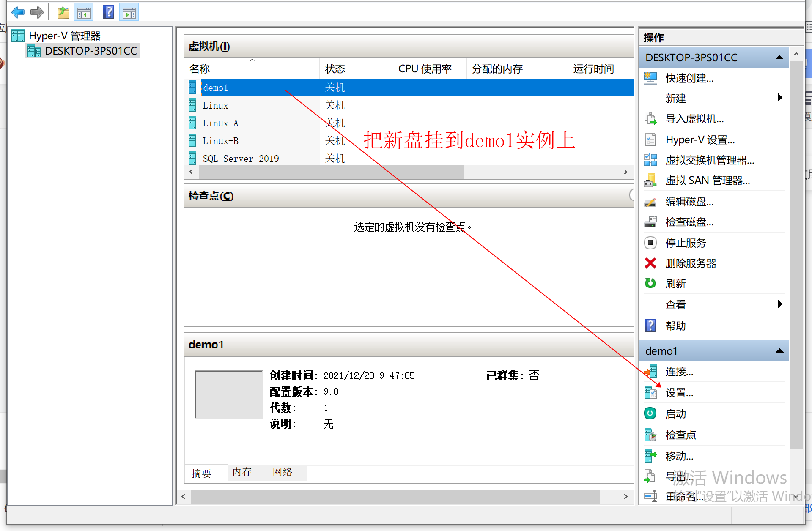Image resolution: width=812 pixels, height=531 pixels.
Task: Open 设置 for demo1
Action: click(679, 393)
